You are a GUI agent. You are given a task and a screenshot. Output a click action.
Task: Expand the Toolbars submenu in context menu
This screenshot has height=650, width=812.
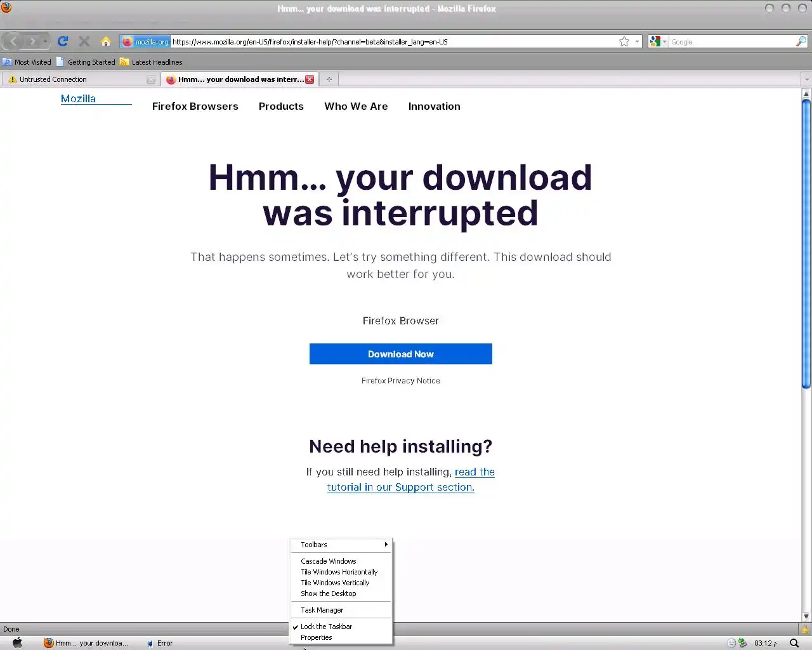(x=341, y=545)
